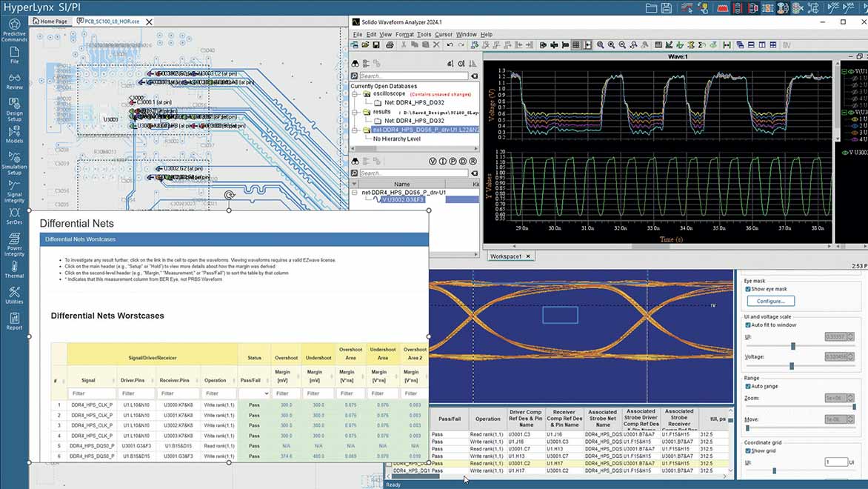Sort table by Overshoot header
This screenshot has height=489, width=868.
point(286,358)
